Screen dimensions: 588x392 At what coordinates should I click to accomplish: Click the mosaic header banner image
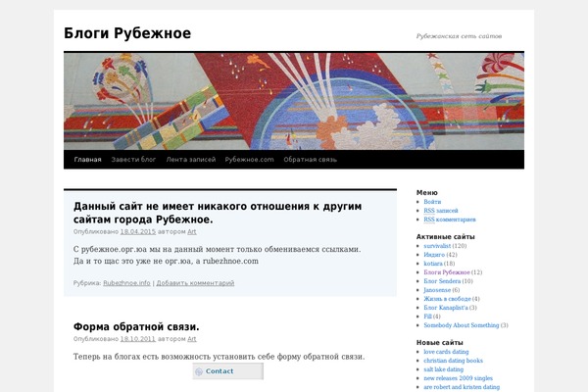pos(294,101)
